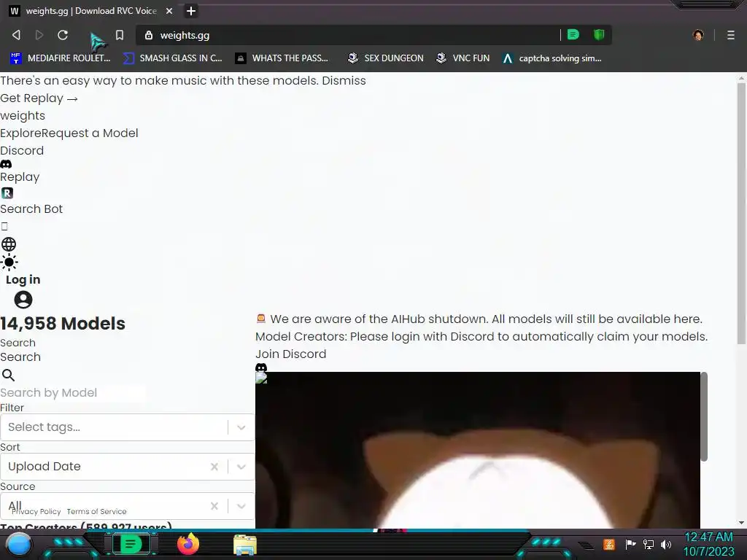
Task: Open captcha solving sim... bookmark
Action: (x=552, y=58)
